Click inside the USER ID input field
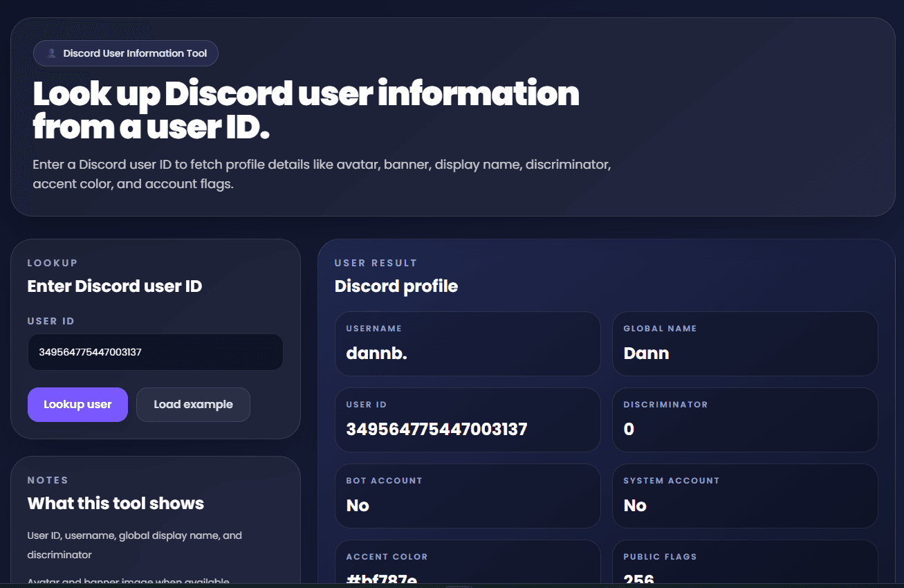The image size is (904, 588). (x=155, y=352)
